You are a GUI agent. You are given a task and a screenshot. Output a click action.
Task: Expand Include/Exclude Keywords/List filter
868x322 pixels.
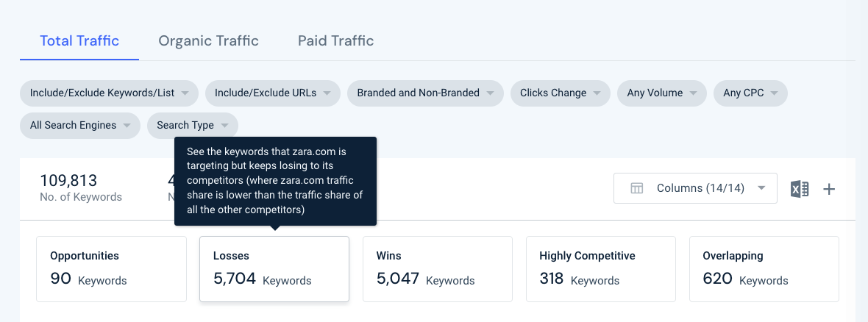[109, 93]
